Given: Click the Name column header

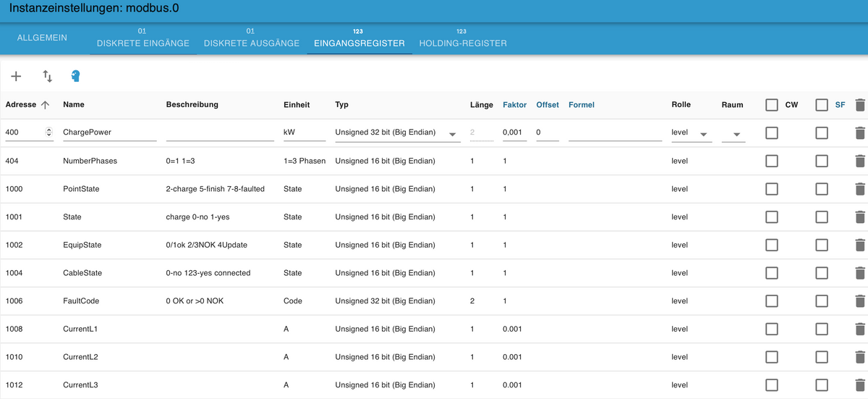Looking at the screenshot, I should [x=74, y=105].
